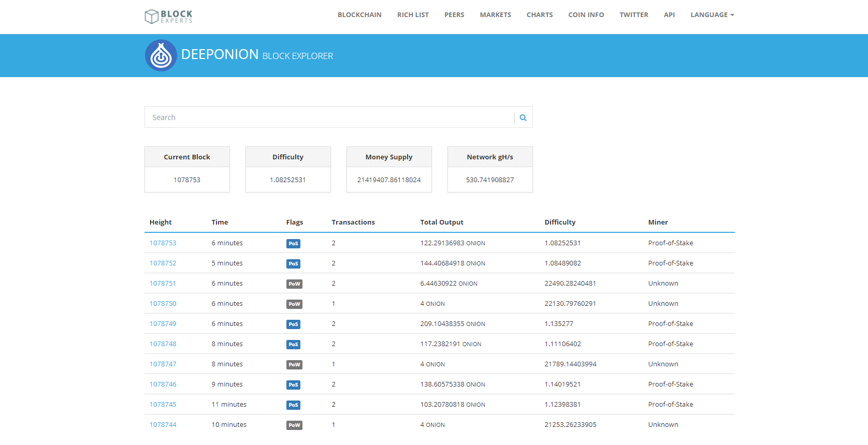
Task: Click the DEEPONION Block Explorer title
Action: (x=257, y=54)
